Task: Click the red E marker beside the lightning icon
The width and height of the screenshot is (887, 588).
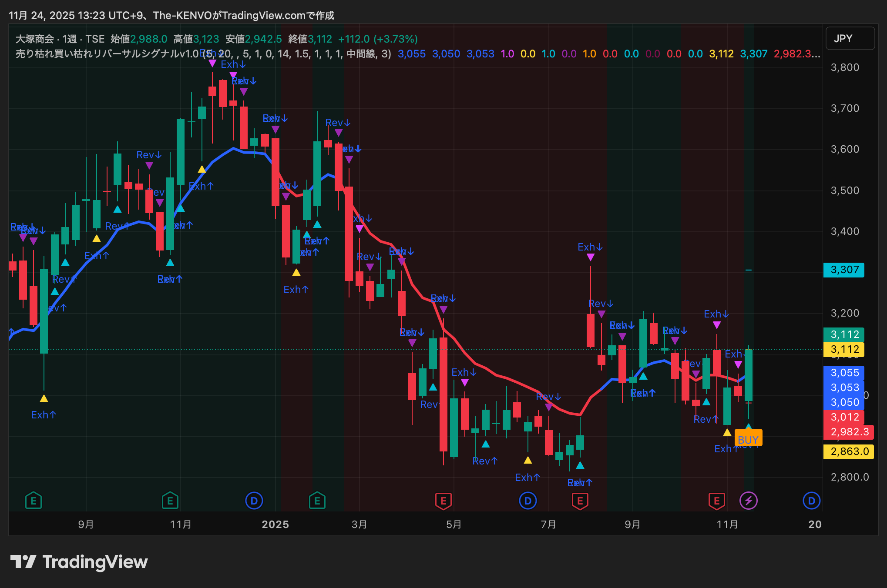Action: coord(716,501)
